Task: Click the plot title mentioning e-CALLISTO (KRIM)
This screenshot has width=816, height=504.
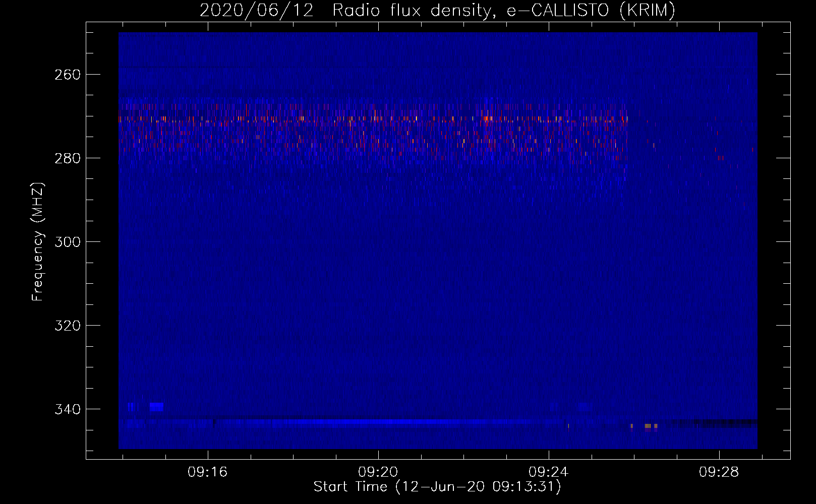Action: [437, 11]
